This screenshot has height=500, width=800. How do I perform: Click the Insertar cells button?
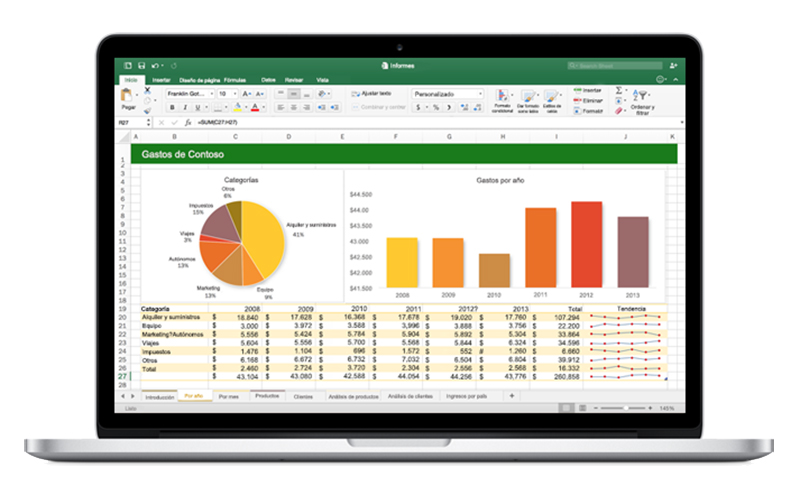pos(589,90)
